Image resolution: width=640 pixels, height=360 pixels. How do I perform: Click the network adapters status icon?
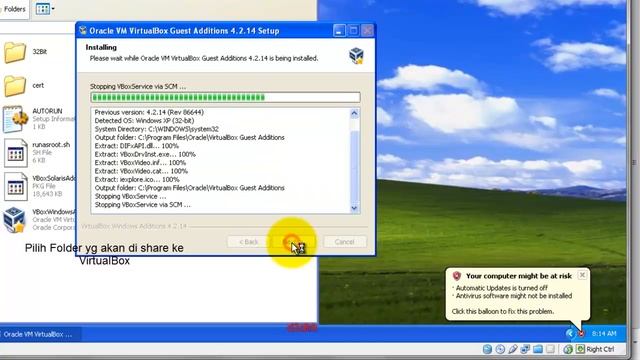tap(525, 349)
